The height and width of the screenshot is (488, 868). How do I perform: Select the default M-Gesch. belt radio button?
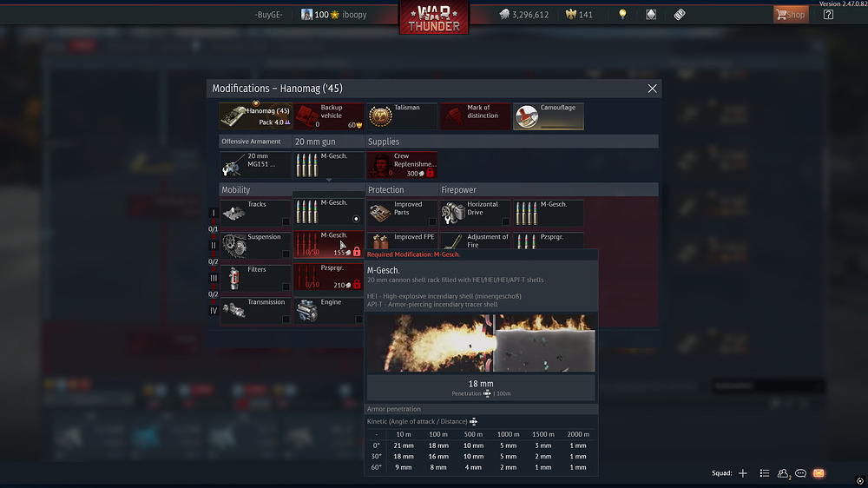pos(356,219)
